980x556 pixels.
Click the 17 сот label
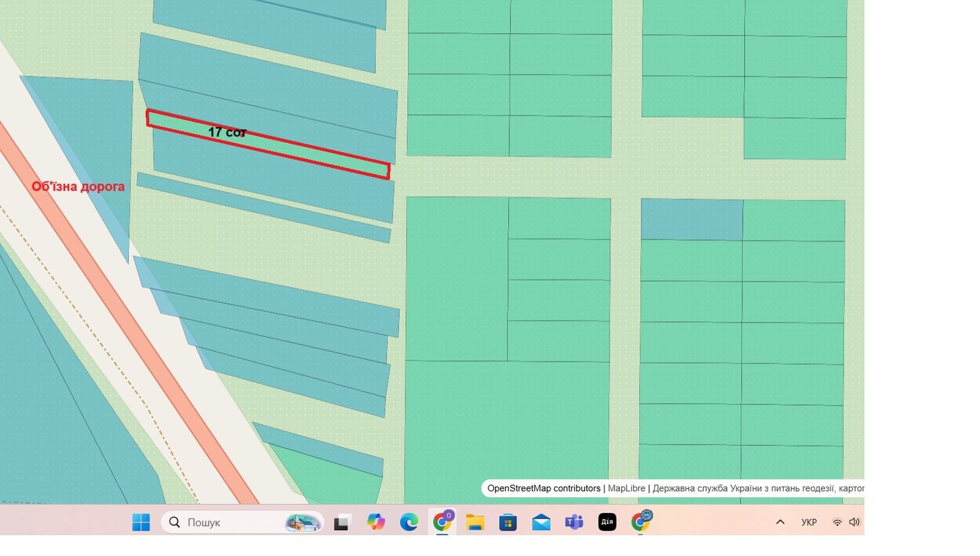tap(227, 132)
